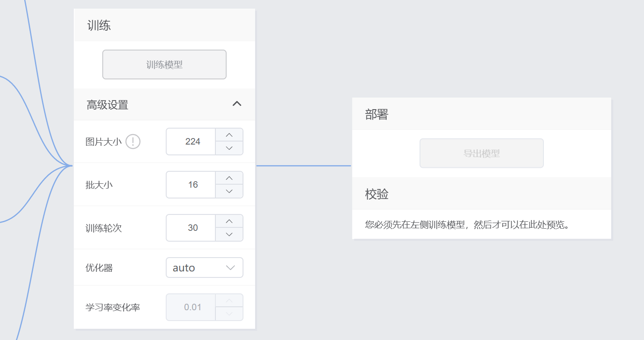
Task: Decrease 训练轮次 with down arrow
Action: (229, 234)
